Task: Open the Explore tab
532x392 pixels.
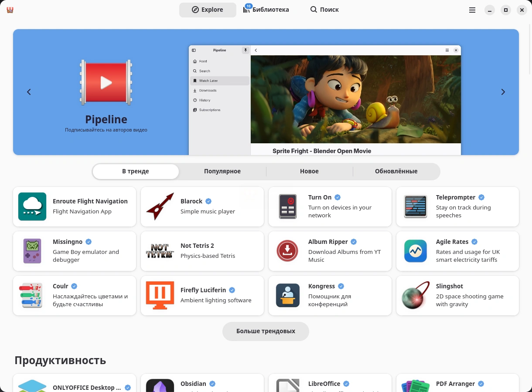Action: [x=208, y=10]
